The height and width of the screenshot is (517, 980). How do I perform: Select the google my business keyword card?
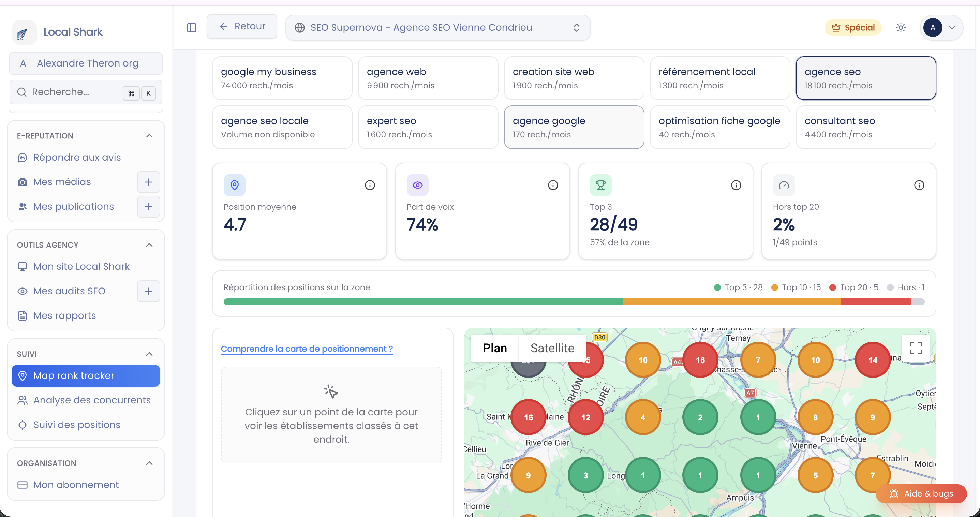click(282, 78)
